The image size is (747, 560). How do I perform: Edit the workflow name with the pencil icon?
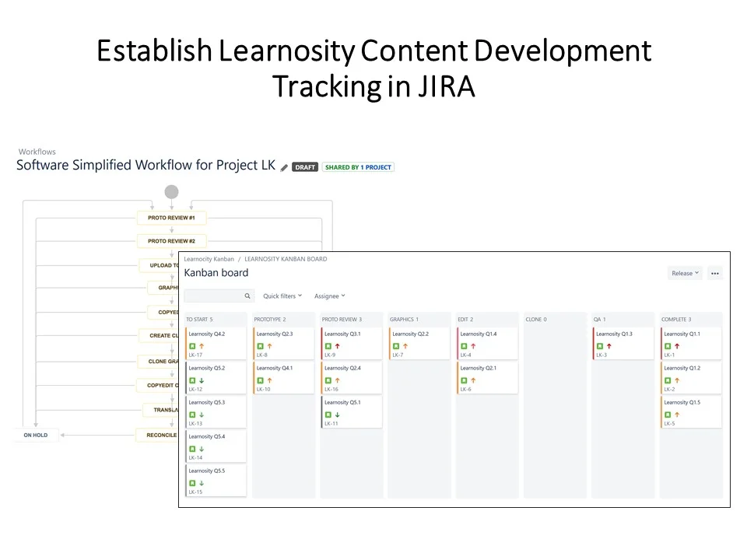[284, 168]
